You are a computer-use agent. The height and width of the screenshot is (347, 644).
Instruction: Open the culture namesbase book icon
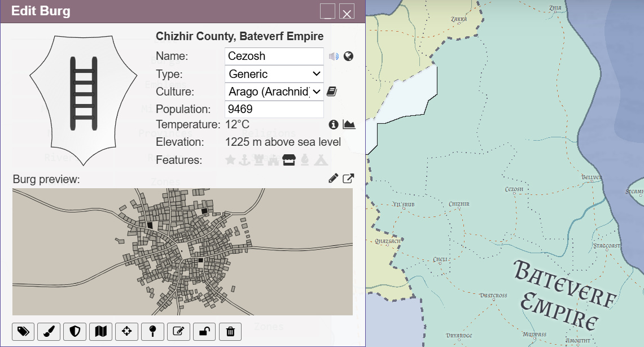[332, 92]
